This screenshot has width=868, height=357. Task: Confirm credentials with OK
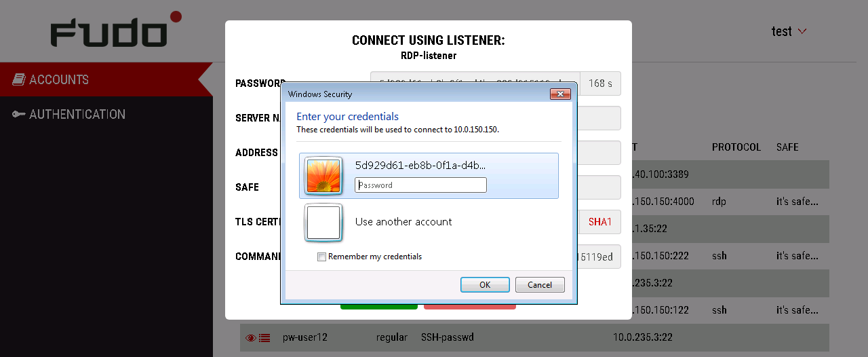(x=485, y=285)
